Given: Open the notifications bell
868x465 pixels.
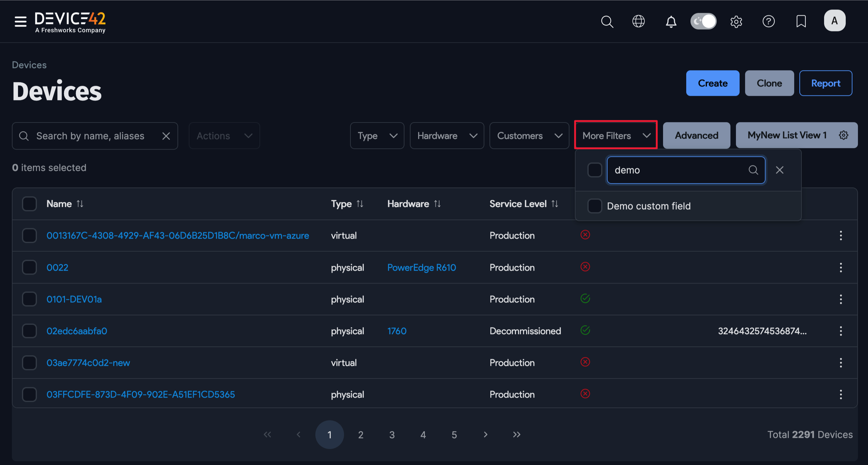Looking at the screenshot, I should coord(671,22).
